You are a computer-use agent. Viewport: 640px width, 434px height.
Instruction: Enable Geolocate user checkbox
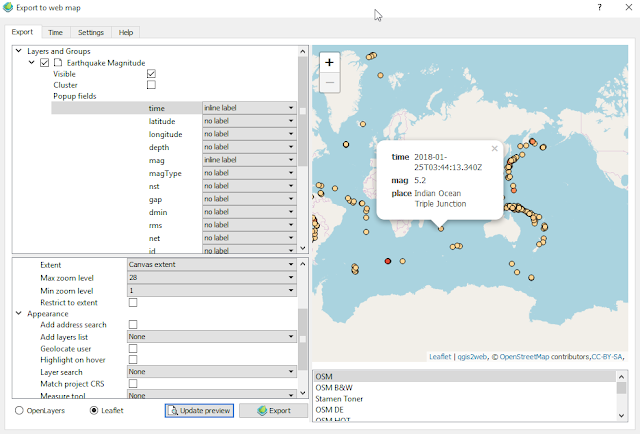coord(133,348)
